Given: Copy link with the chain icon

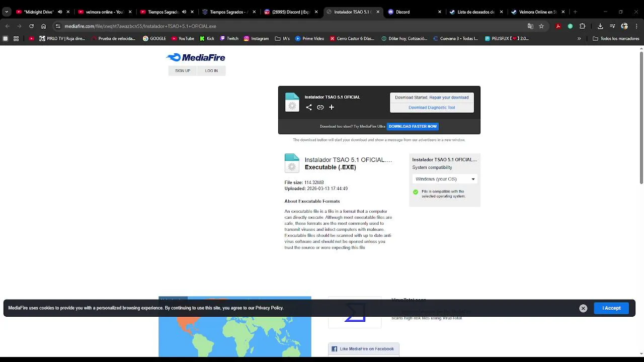Looking at the screenshot, I should (320, 107).
